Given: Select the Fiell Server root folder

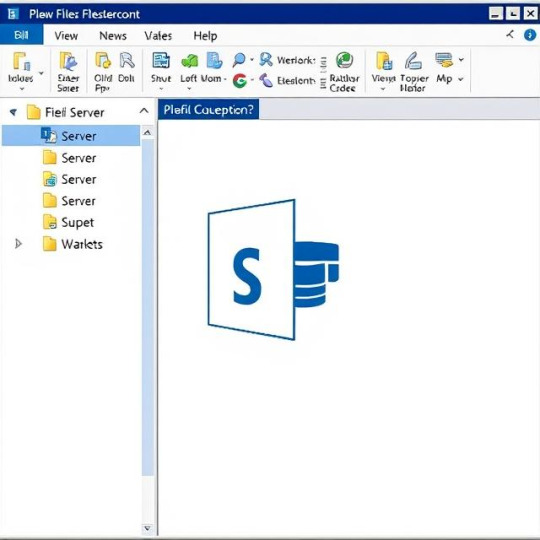Looking at the screenshot, I should pyautogui.click(x=65, y=112).
